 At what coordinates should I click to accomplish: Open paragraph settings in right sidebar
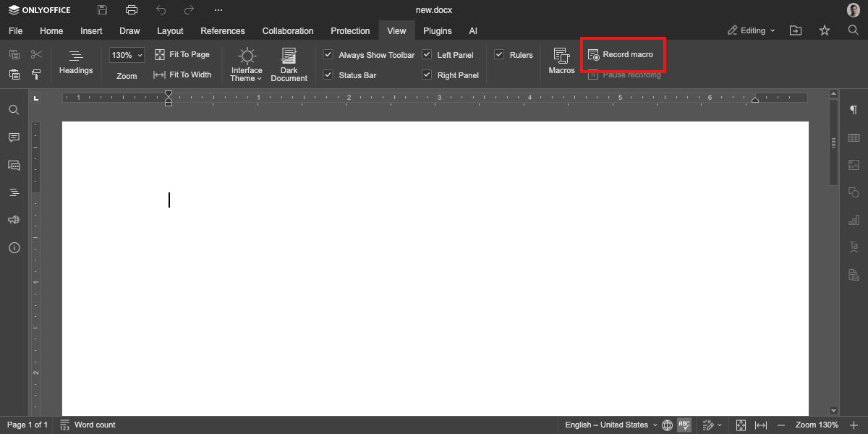point(854,110)
